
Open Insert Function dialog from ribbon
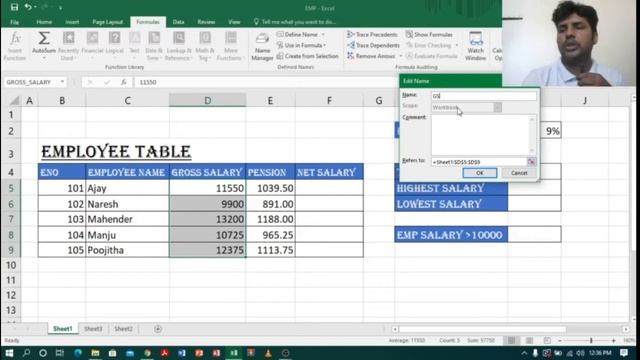[15, 46]
